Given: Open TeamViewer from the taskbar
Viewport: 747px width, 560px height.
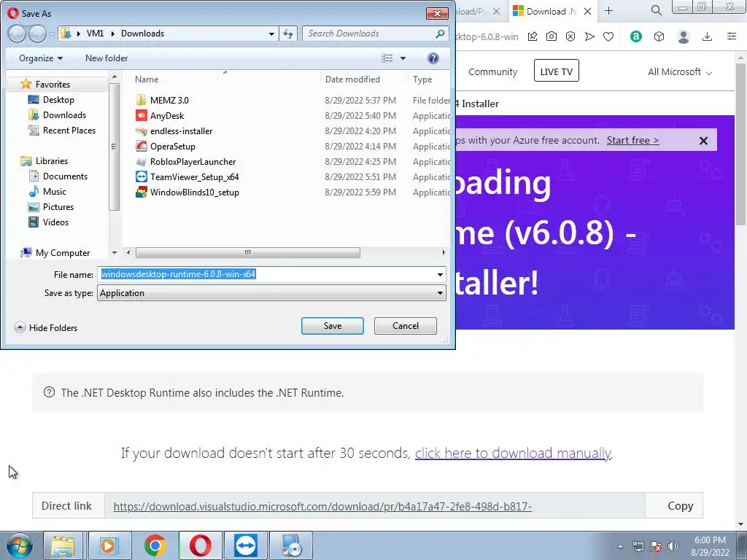Looking at the screenshot, I should tap(246, 545).
